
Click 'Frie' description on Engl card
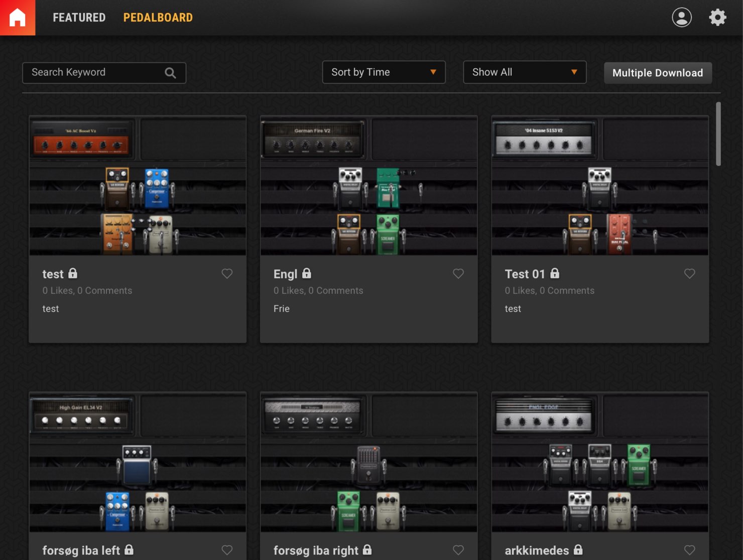[x=282, y=309]
